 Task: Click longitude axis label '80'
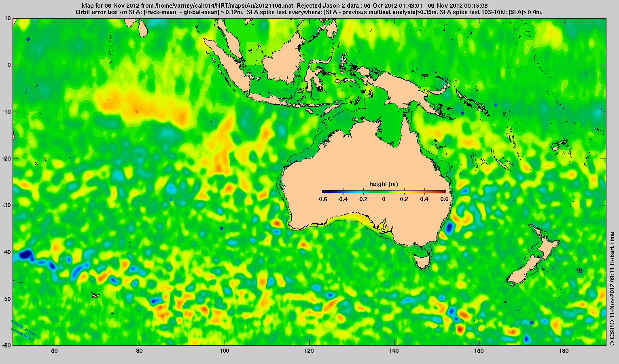pos(139,351)
